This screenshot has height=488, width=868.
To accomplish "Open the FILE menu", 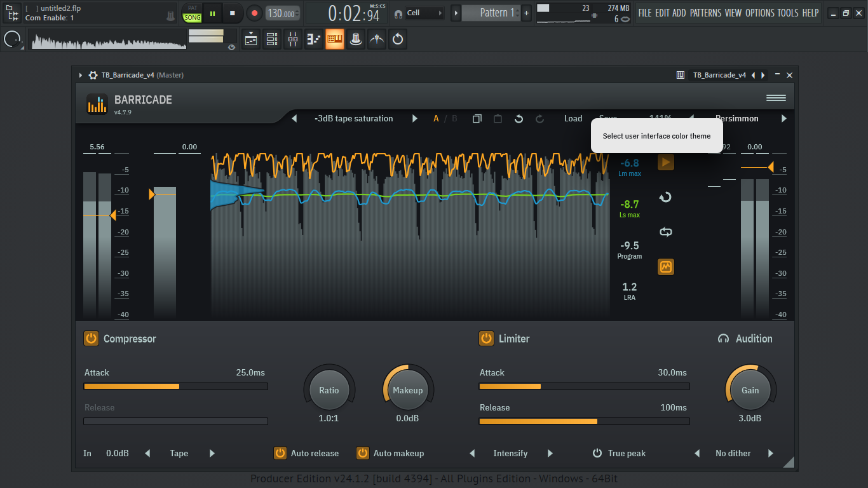I will pyautogui.click(x=645, y=13).
